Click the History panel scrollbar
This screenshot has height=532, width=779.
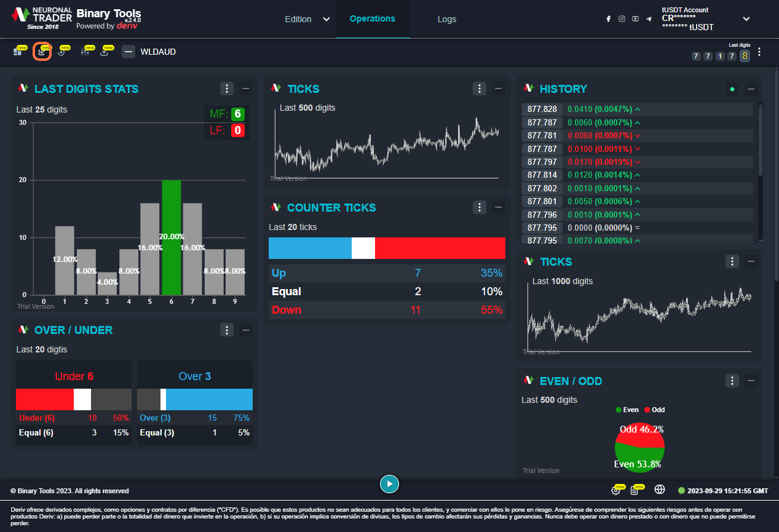[761, 141]
